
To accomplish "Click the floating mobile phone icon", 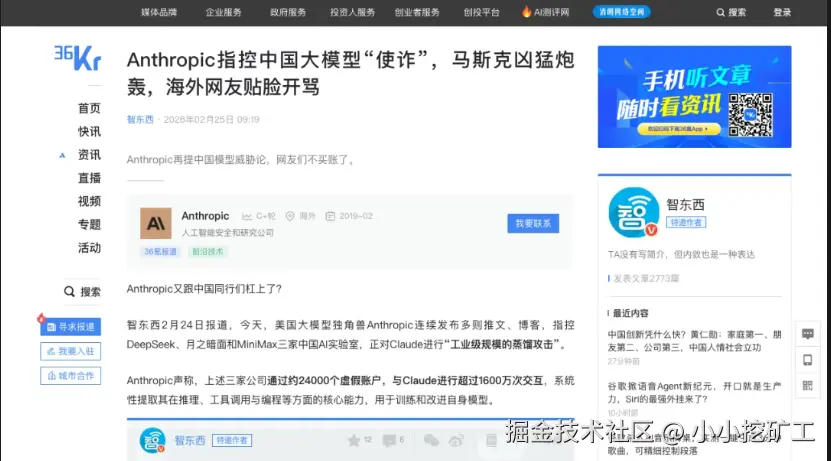I will [x=808, y=360].
